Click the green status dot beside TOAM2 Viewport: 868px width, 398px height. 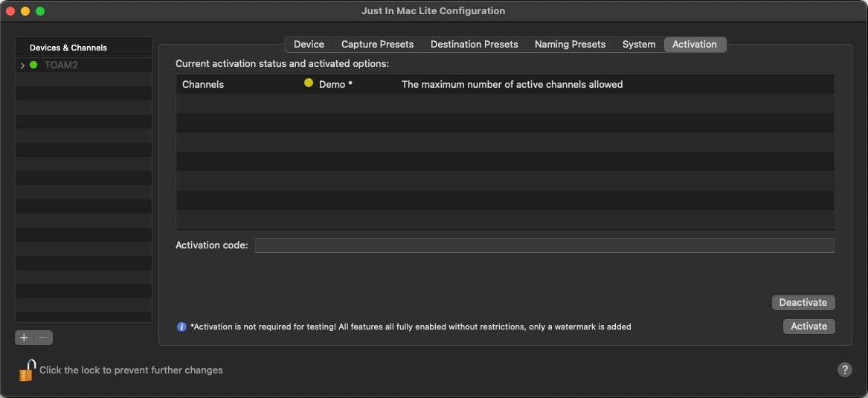click(x=33, y=65)
